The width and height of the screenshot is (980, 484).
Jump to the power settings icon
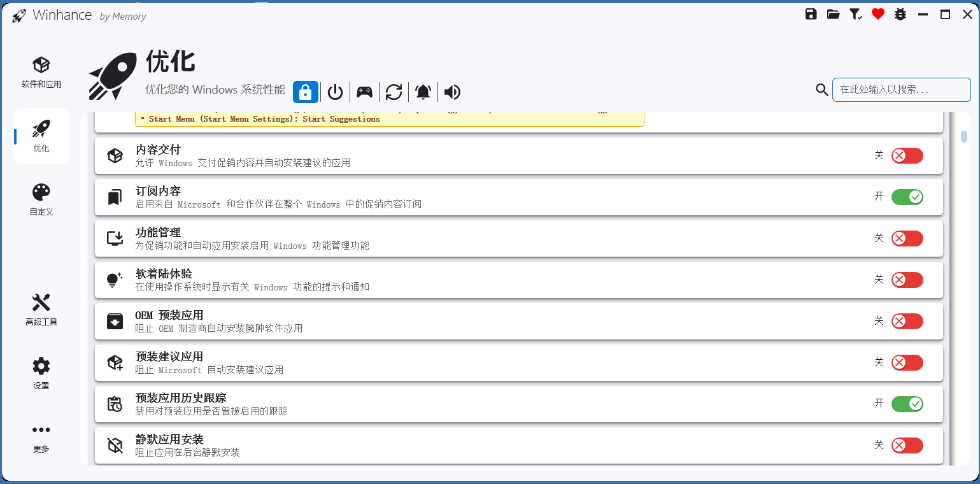tap(336, 92)
